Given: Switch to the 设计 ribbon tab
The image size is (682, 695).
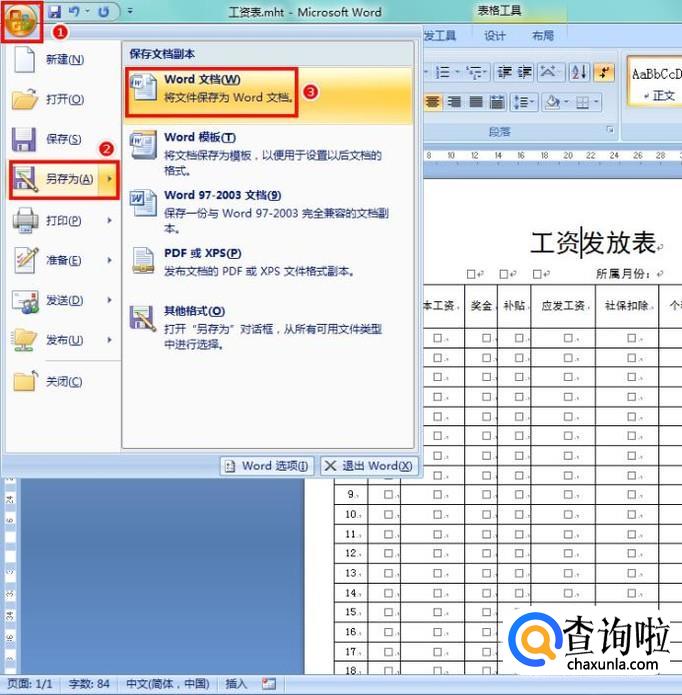Looking at the screenshot, I should [x=495, y=36].
